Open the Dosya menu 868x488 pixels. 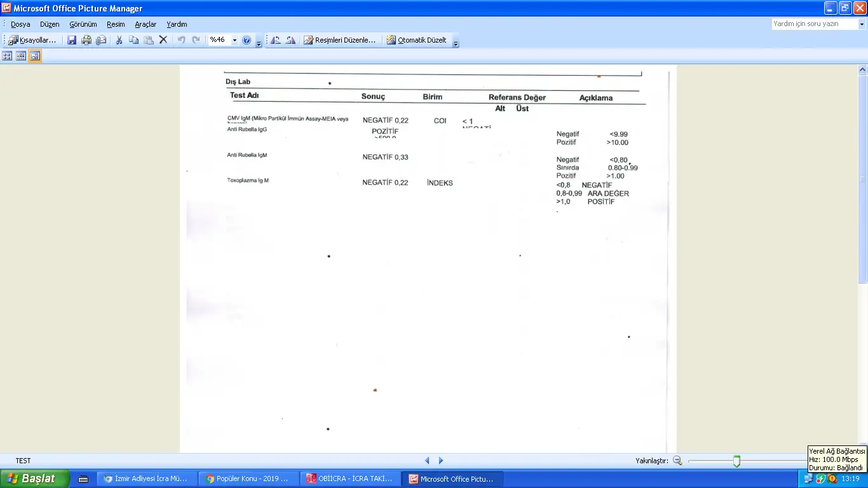[x=20, y=24]
